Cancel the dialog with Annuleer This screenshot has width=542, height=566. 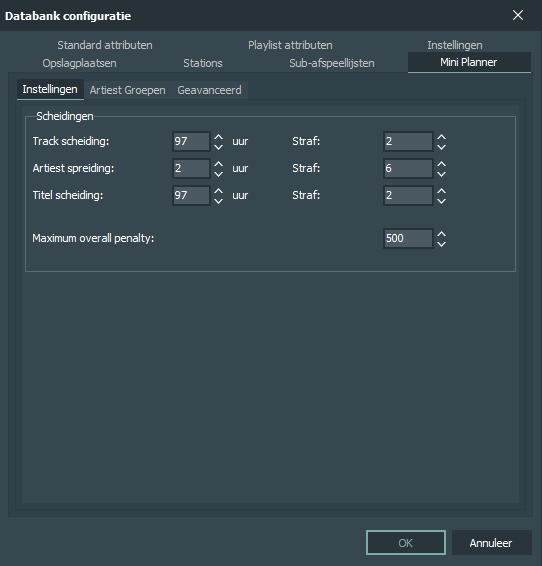pos(491,543)
